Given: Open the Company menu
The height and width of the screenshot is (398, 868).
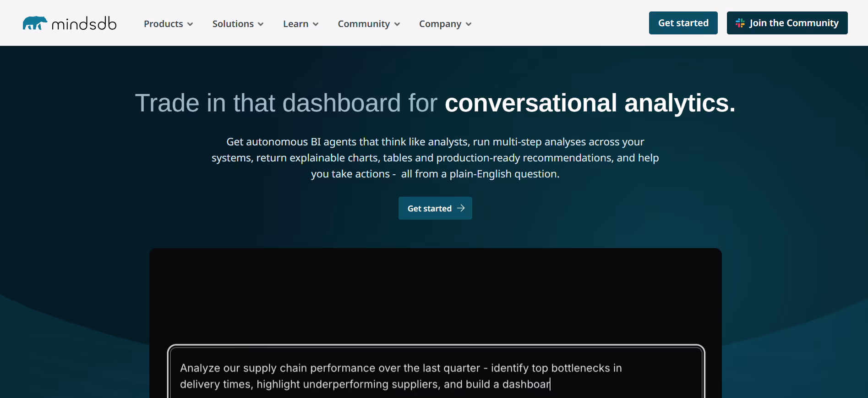Looking at the screenshot, I should (x=445, y=24).
